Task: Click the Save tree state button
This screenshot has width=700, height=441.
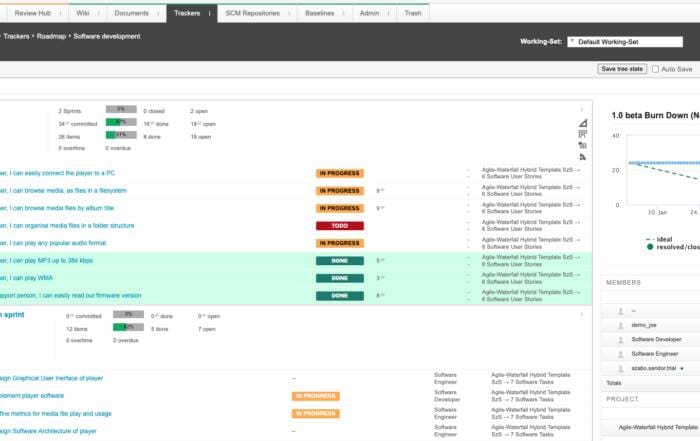Action: (622, 69)
